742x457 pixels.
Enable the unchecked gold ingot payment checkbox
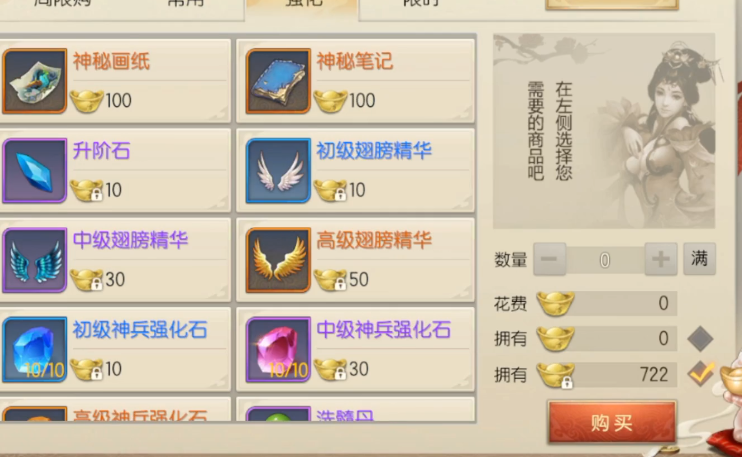(700, 339)
